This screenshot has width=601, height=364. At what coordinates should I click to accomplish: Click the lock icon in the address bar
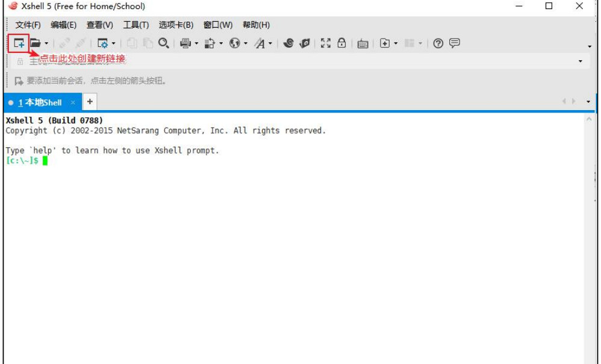pos(20,61)
